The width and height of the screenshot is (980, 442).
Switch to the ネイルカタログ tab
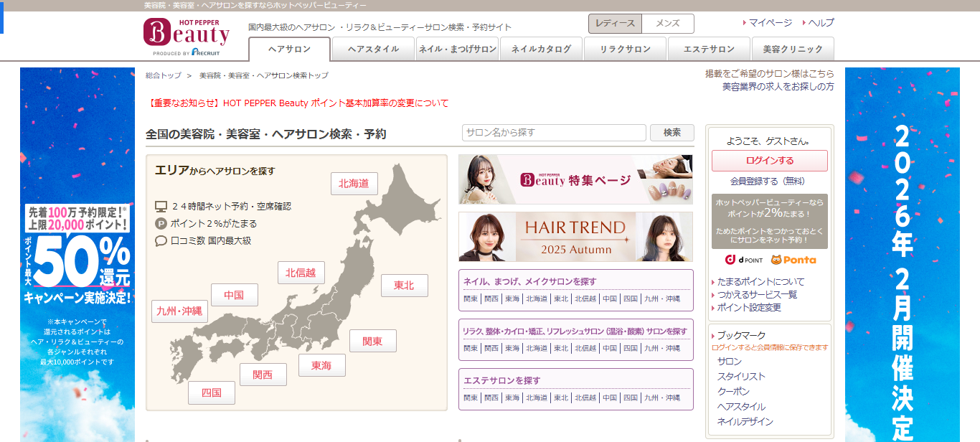541,50
